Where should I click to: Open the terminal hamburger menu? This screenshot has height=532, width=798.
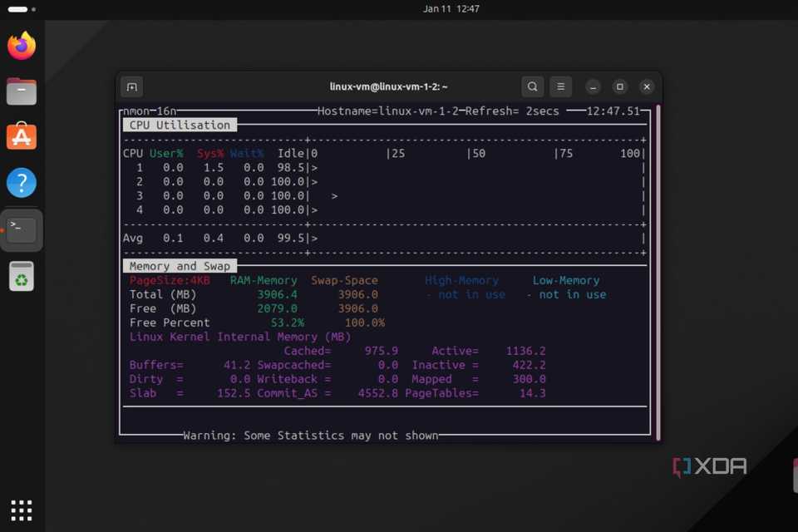pyautogui.click(x=561, y=86)
